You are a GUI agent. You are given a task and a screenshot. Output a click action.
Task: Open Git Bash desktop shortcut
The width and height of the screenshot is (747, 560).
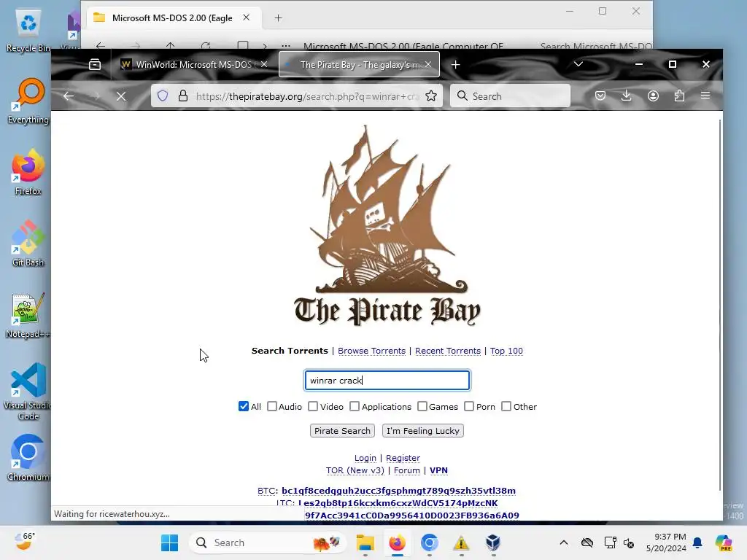[x=28, y=244]
